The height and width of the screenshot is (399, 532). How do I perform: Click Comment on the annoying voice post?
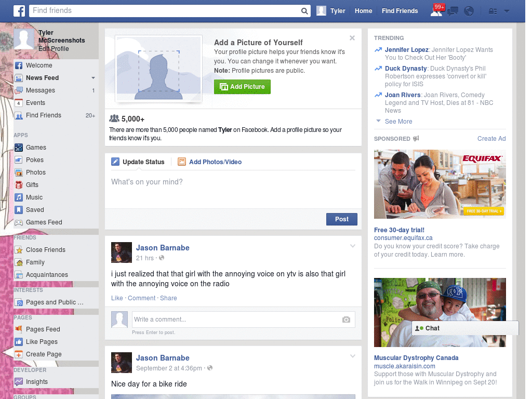click(x=141, y=298)
